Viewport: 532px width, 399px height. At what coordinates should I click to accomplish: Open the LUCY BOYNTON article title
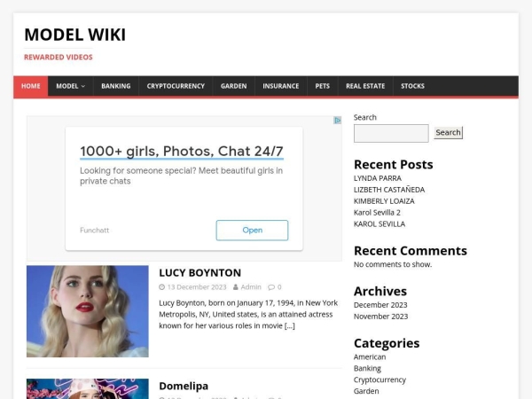click(199, 272)
